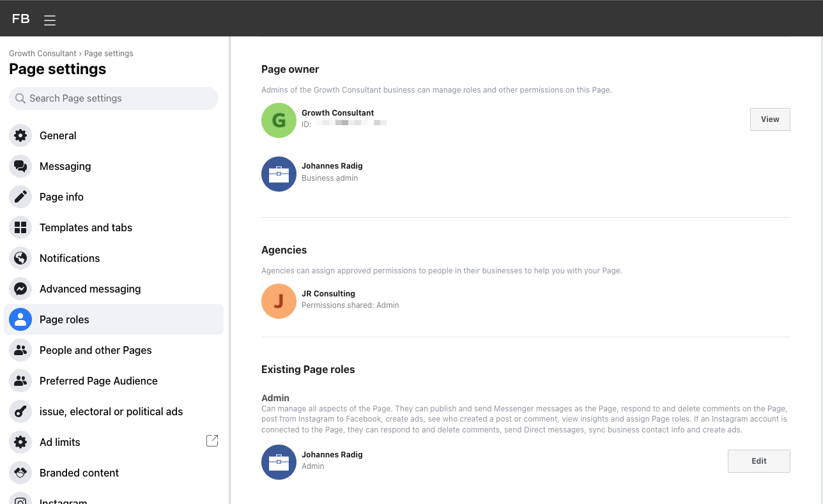823x504 pixels.
Task: Click the external link icon beside Ad limits
Action: [212, 440]
